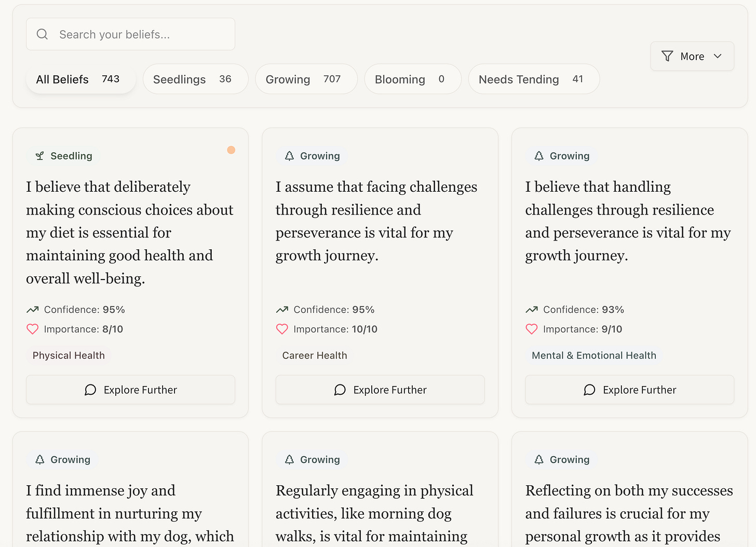This screenshot has width=756, height=547.
Task: Select the Blooming filter chip
Action: (413, 79)
